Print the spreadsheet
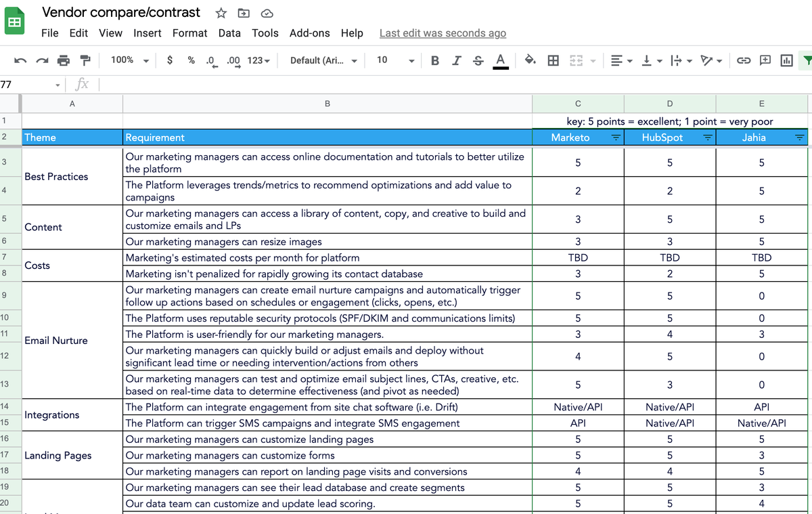Screen dimensions: 812x514 pos(64,60)
